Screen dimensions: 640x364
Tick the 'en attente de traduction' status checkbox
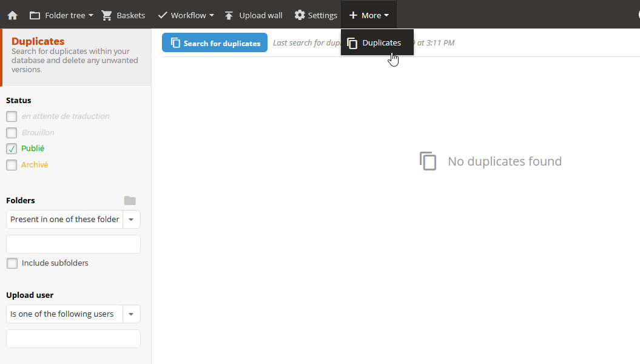pyautogui.click(x=12, y=116)
